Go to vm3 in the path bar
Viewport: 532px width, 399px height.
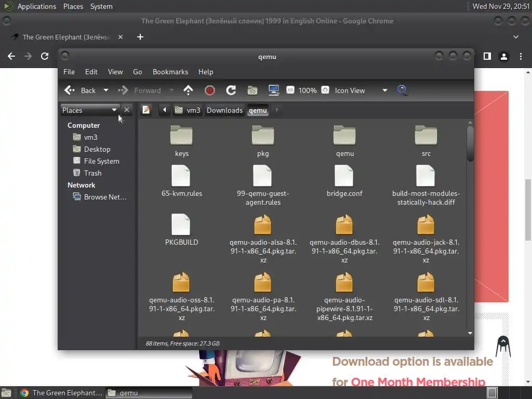point(188,110)
